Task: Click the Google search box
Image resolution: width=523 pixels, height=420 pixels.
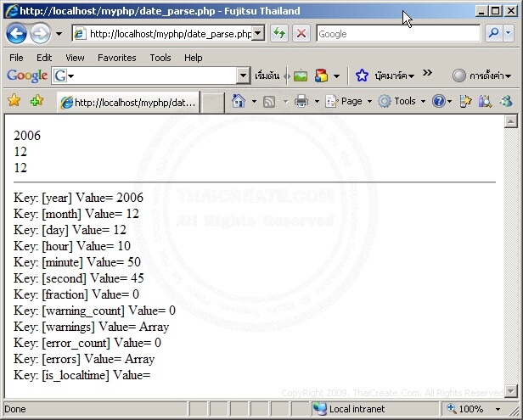Action: pos(398,34)
